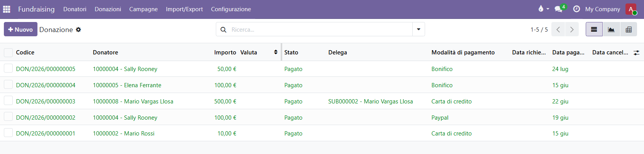
Task: Click the My Company switcher
Action: point(602,9)
